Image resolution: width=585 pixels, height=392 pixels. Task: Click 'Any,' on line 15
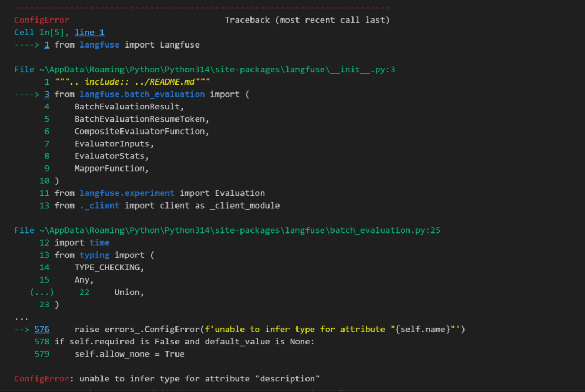(84, 279)
